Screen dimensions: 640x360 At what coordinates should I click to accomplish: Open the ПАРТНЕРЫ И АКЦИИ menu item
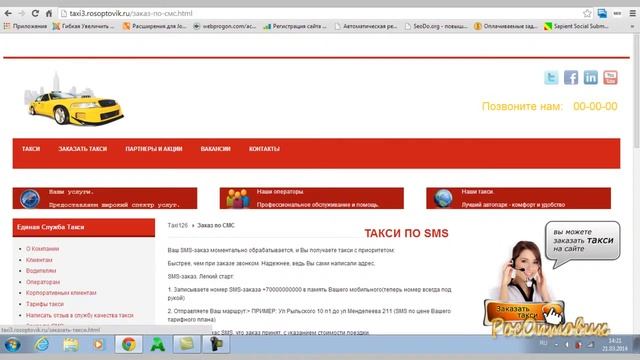[154, 149]
